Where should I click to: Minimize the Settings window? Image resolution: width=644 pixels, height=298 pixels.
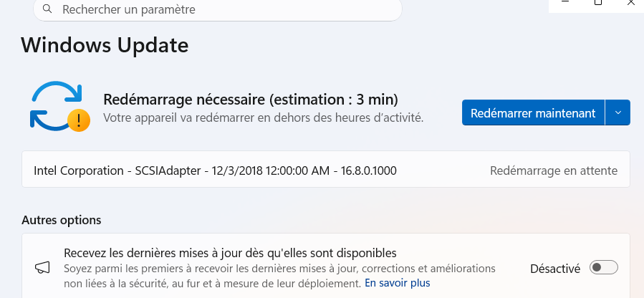pos(565,4)
